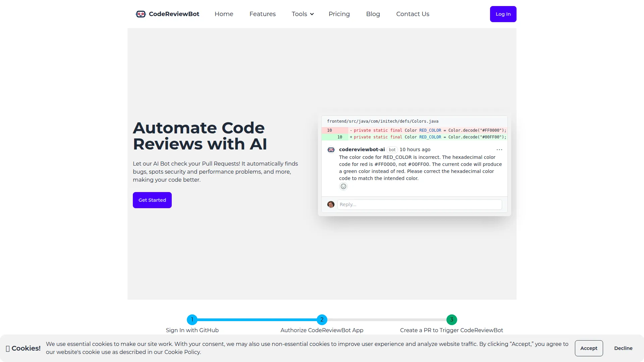Open the Cookie Policy link
Screen dimensions: 644x362
pos(182,352)
